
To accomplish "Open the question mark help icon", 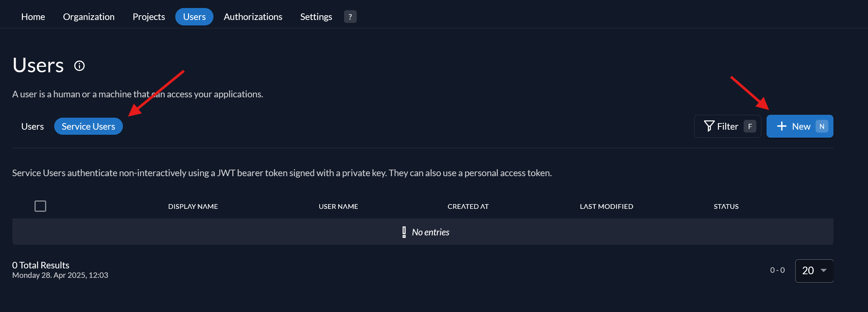I will [x=350, y=17].
